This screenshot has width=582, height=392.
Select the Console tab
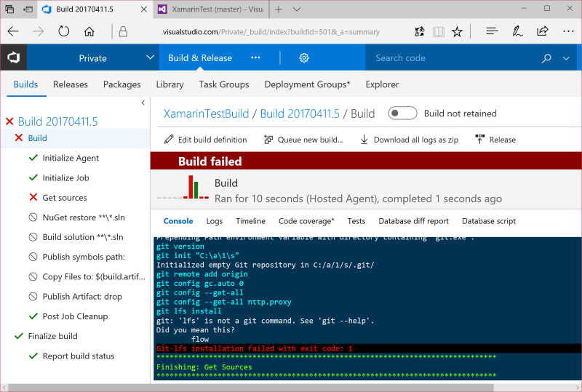click(x=178, y=221)
